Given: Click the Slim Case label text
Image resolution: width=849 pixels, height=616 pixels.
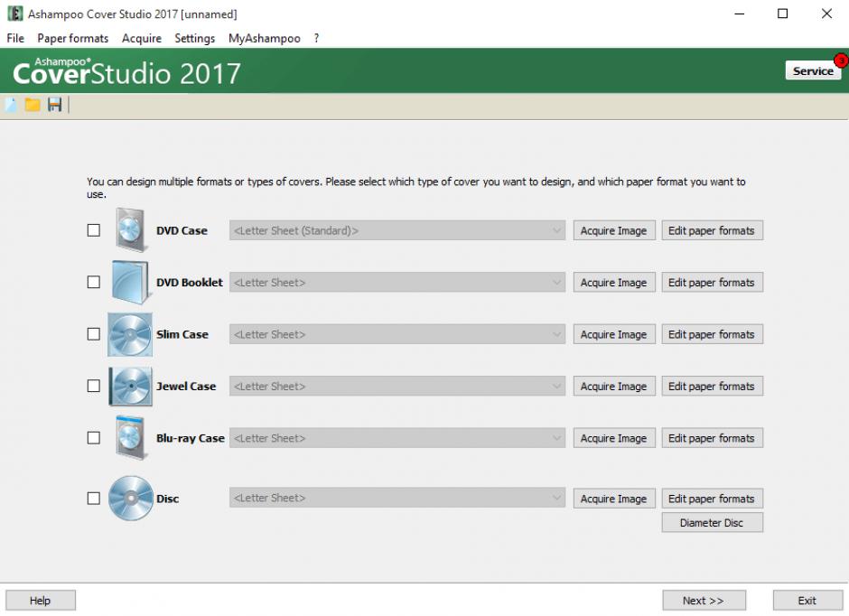Looking at the screenshot, I should coord(182,334).
